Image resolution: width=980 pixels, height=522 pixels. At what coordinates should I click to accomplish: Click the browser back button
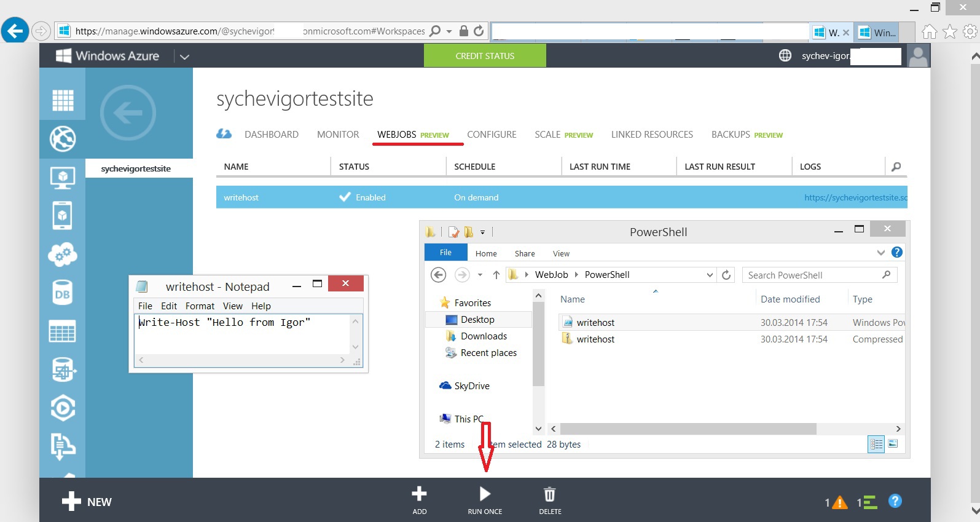tap(15, 30)
